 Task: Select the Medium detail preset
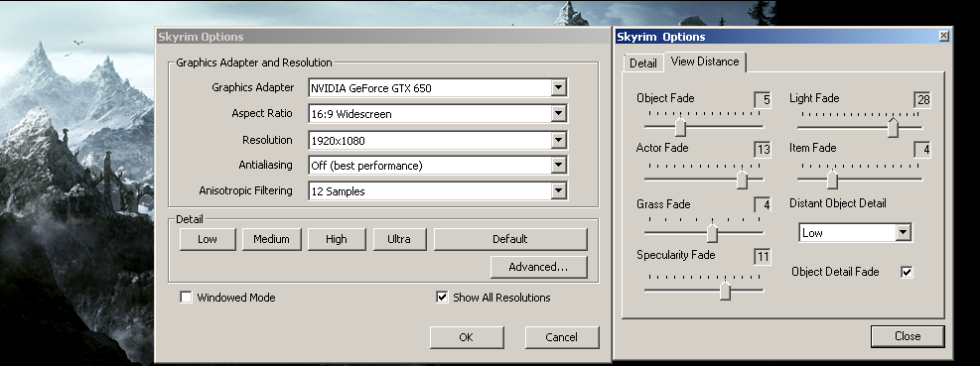coord(271,239)
